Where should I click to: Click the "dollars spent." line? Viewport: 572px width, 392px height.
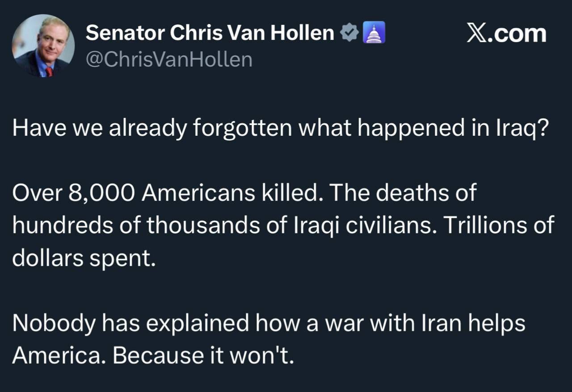coord(84,258)
